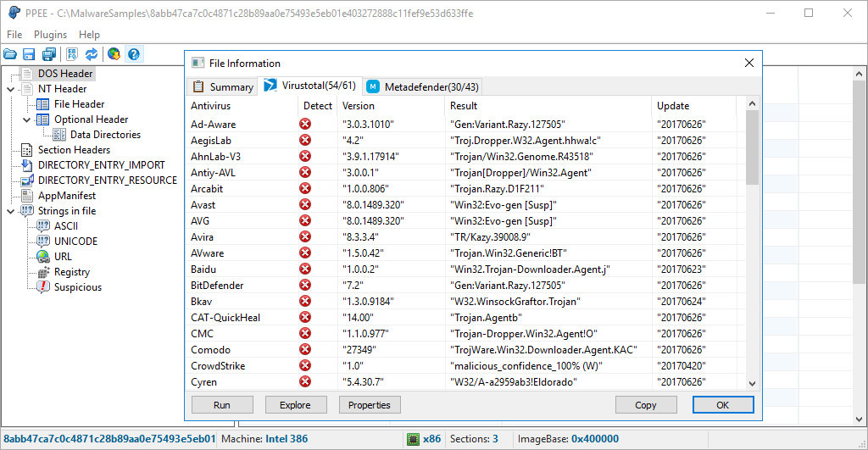Select the AegisLab row name
868x450 pixels.
(x=211, y=141)
